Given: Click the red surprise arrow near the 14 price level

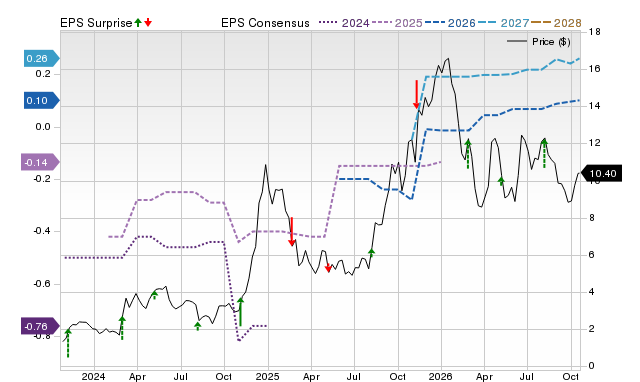Looking at the screenshot, I should tap(416, 95).
